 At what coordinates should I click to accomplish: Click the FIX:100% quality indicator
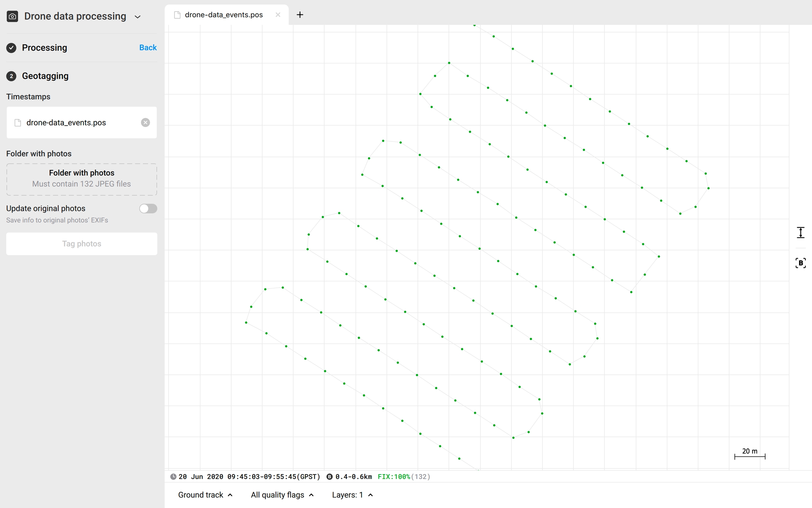click(x=394, y=477)
